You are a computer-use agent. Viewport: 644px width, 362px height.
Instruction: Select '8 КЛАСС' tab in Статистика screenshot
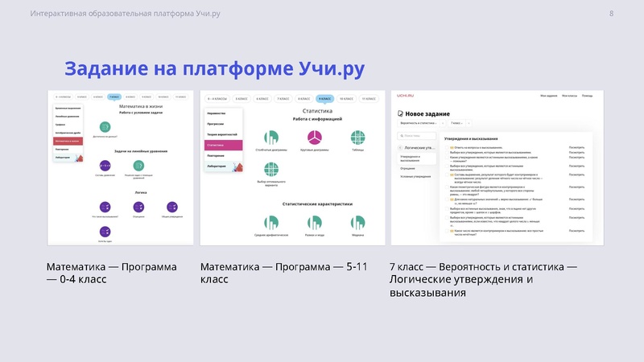[x=304, y=99]
